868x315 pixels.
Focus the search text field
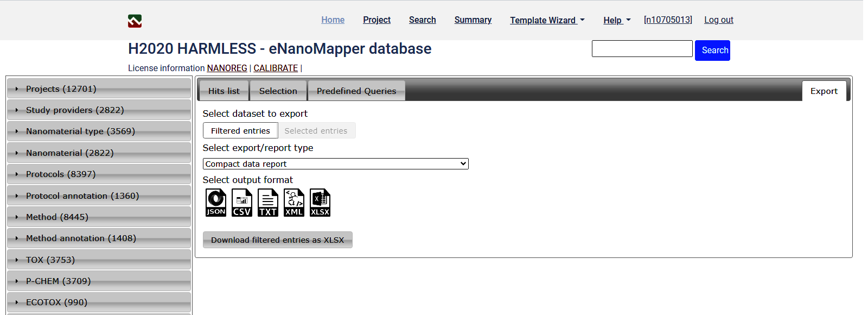642,48
